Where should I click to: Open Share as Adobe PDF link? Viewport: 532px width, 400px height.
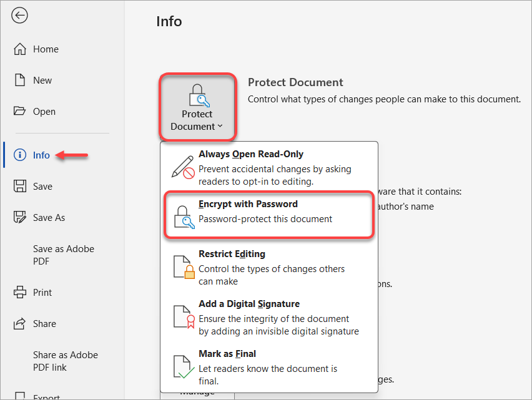[65, 361]
